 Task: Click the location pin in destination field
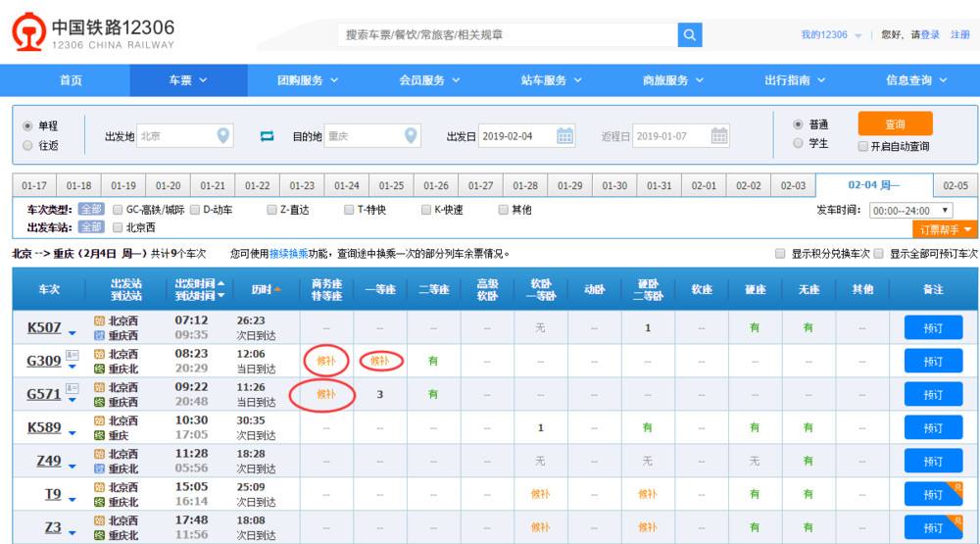[410, 135]
